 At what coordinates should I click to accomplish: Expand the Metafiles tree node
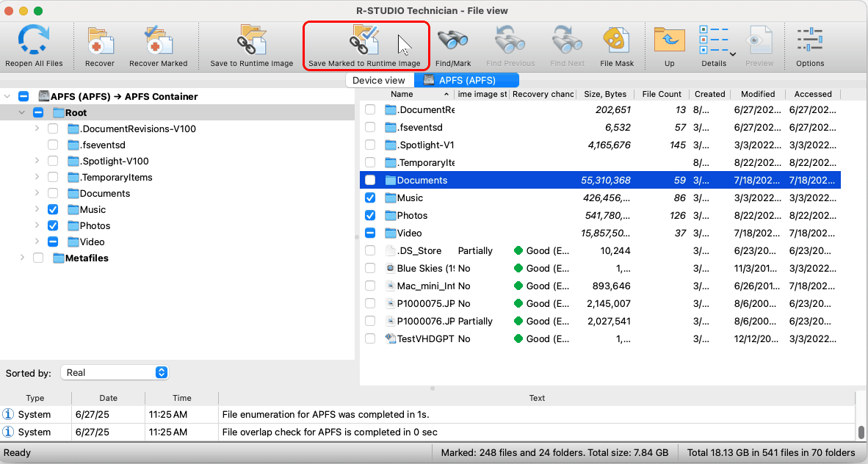pos(22,258)
